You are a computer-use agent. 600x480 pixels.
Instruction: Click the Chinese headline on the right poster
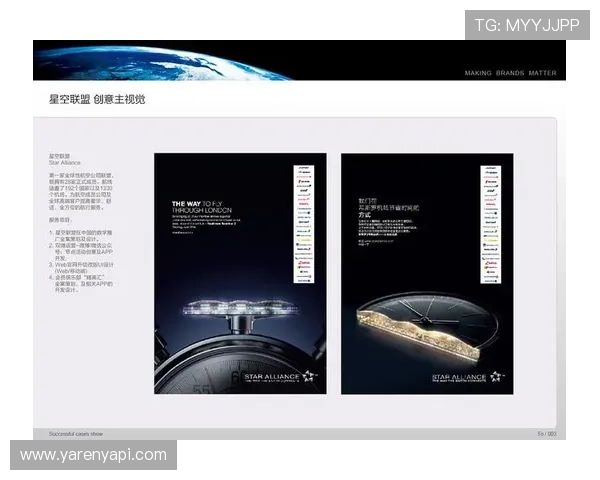point(388,207)
